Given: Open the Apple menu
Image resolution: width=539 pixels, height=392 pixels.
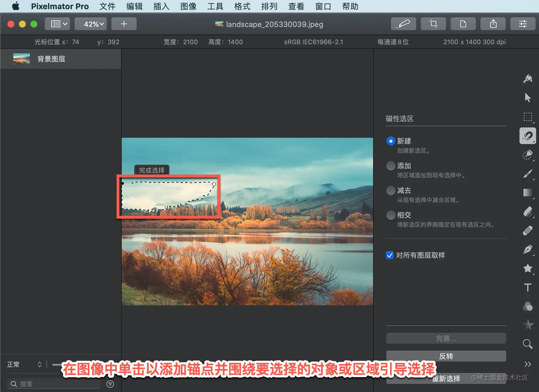Looking at the screenshot, I should click(x=16, y=6).
